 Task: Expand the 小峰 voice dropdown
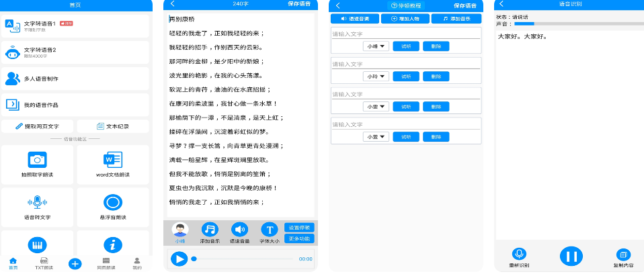tap(376, 46)
